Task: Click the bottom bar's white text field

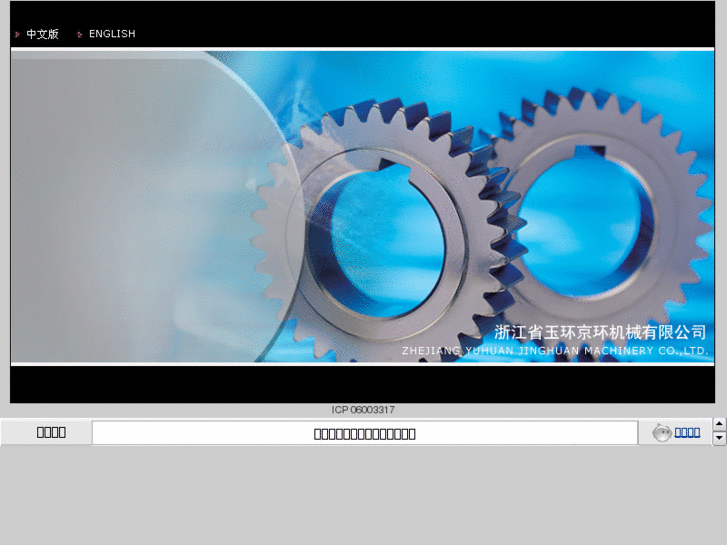Action: coord(365,433)
